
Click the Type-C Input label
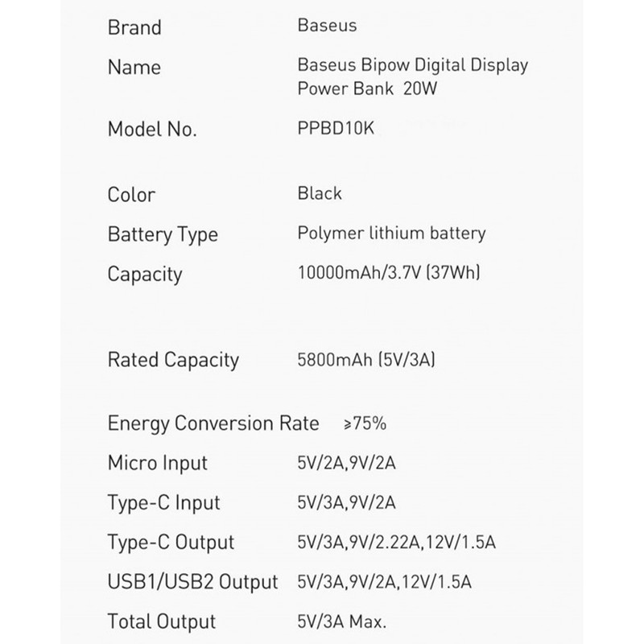(163, 502)
